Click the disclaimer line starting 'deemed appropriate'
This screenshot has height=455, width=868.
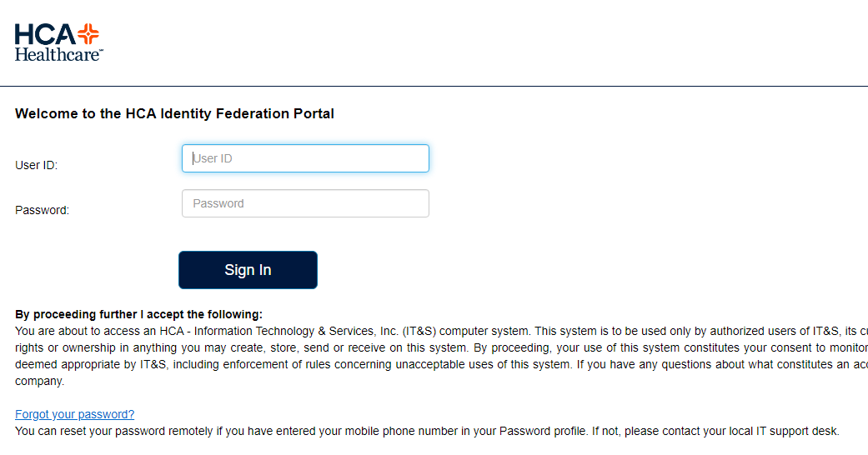(441, 364)
